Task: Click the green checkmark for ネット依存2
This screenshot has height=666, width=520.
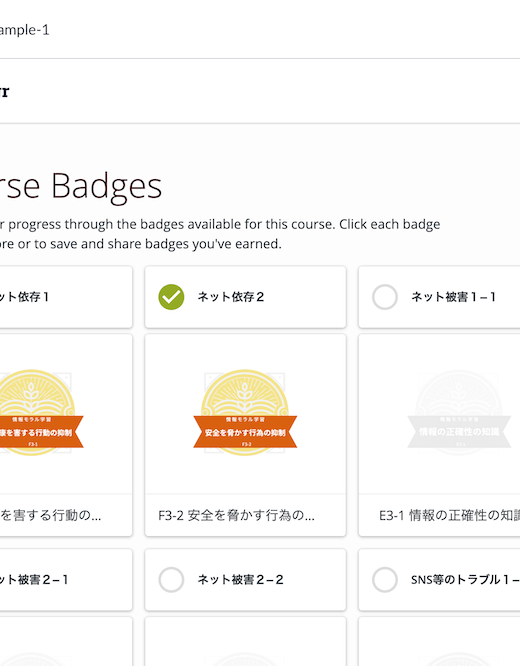Action: pyautogui.click(x=171, y=297)
